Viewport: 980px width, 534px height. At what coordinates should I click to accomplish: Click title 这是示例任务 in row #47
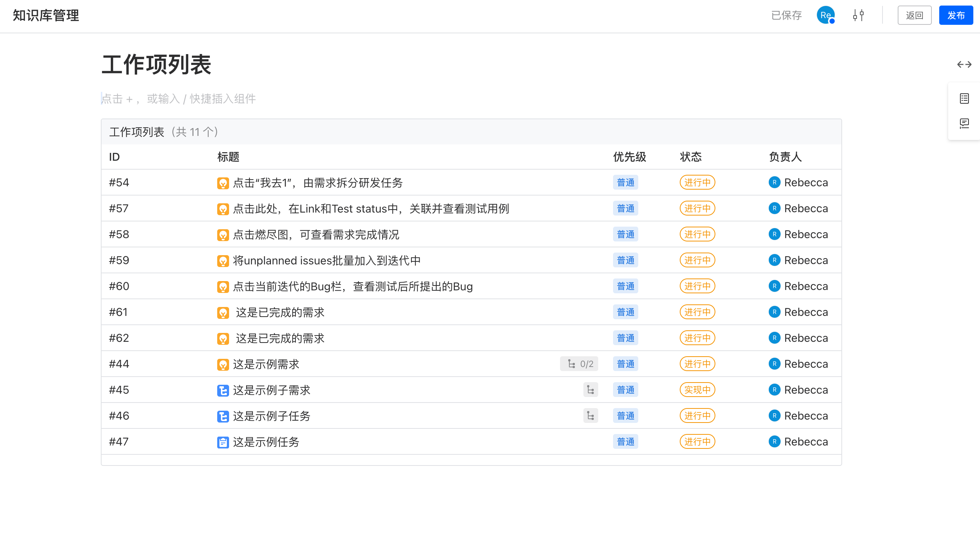click(266, 442)
